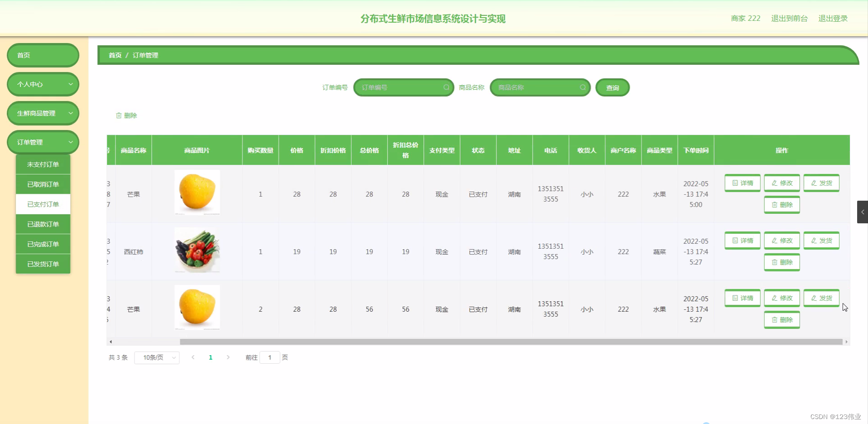
Task: Switch to the 未支付订单 submenu
Action: tap(43, 164)
